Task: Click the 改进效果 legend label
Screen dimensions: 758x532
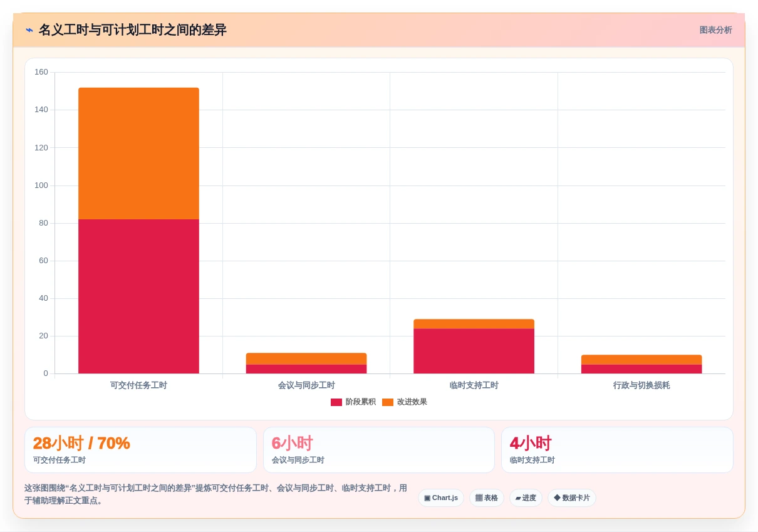Action: pyautogui.click(x=412, y=402)
